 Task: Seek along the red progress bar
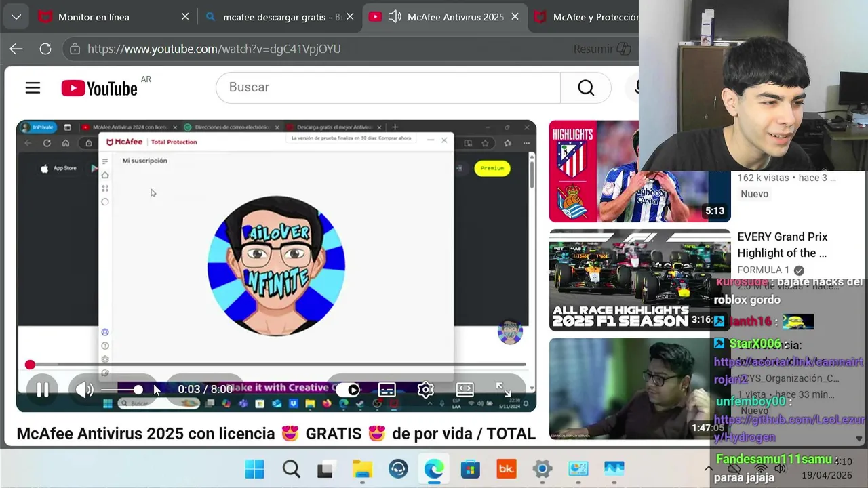[277, 365]
